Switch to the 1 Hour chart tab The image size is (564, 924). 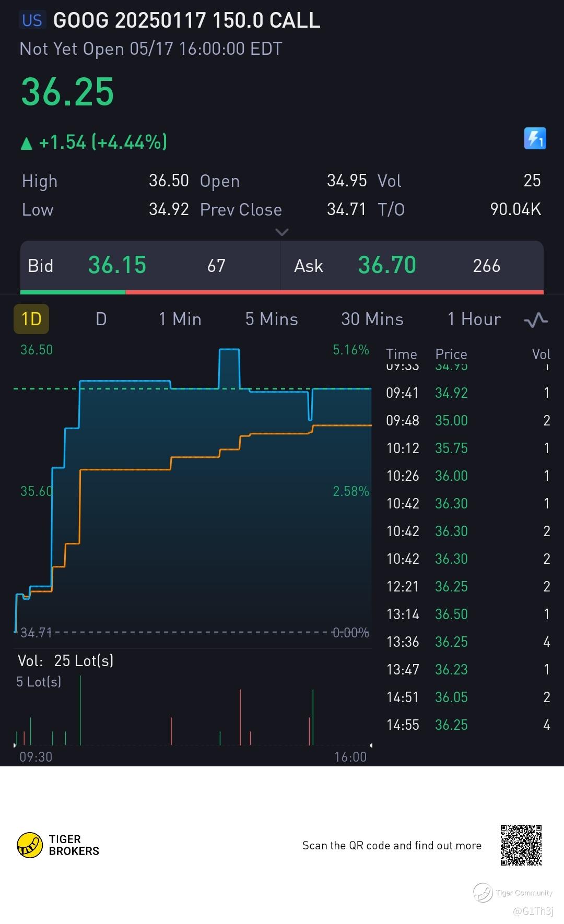474,319
